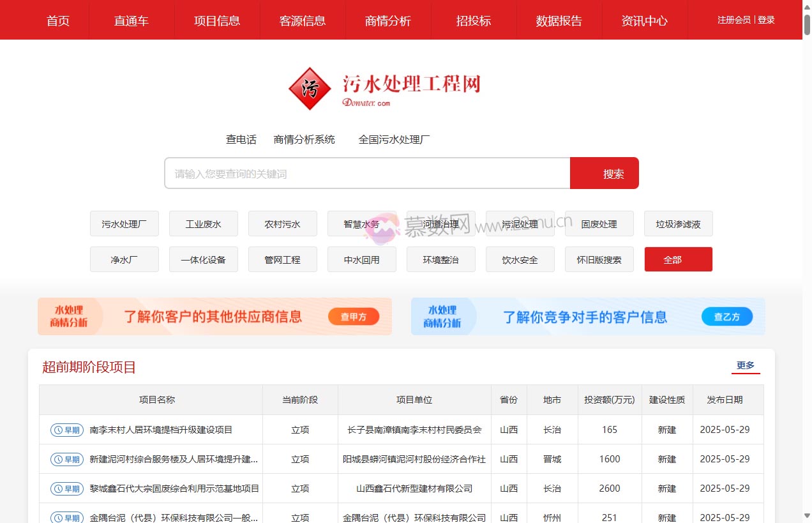Image resolution: width=812 pixels, height=523 pixels.
Task: Click the 更多 link for 超前期阶段项目
Action: [x=745, y=365]
